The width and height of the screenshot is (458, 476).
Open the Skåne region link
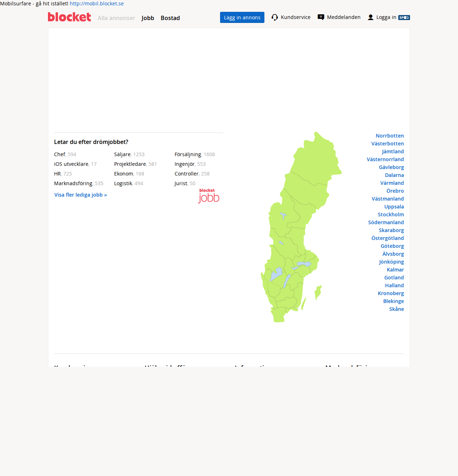click(x=396, y=309)
